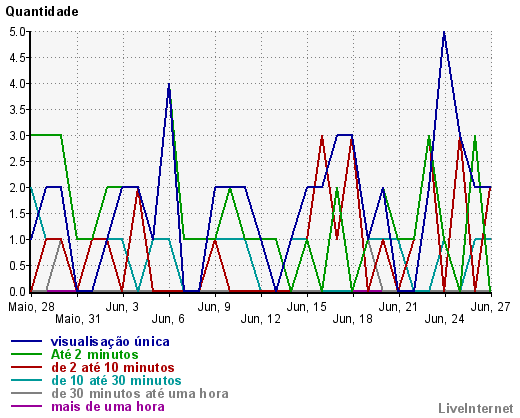Click the LiveInternet label

click(x=476, y=408)
